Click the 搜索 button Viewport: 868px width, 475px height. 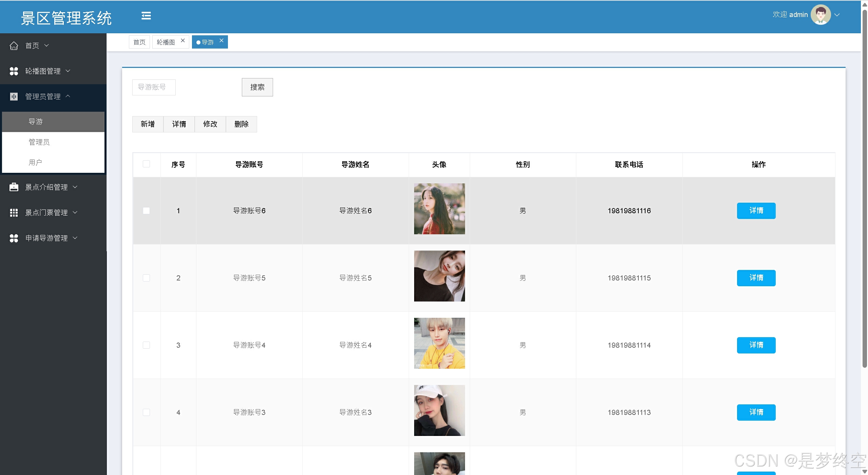[x=257, y=87]
